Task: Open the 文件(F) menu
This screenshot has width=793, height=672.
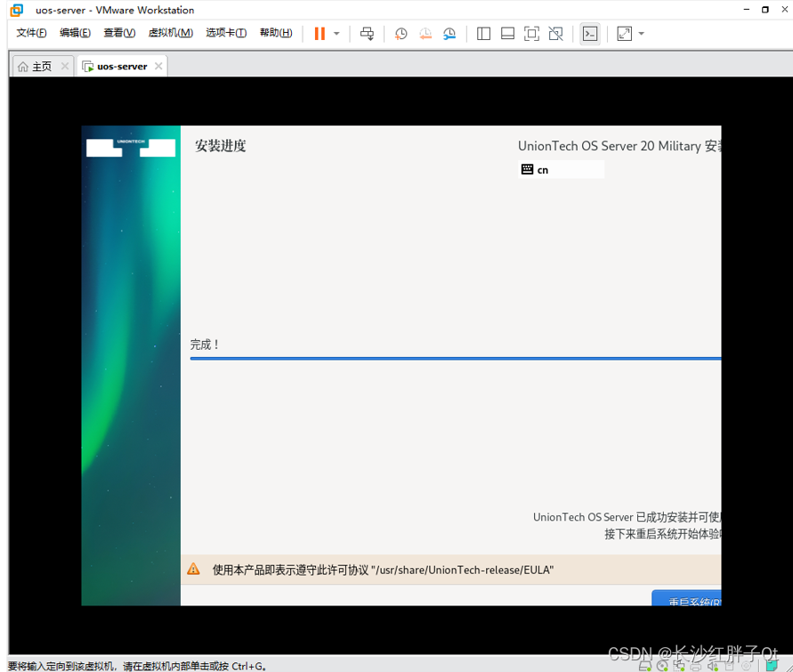Action: 31,33
